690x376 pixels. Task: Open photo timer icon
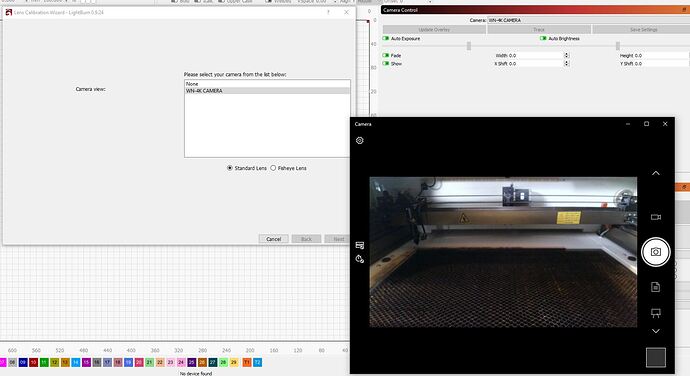pos(360,259)
